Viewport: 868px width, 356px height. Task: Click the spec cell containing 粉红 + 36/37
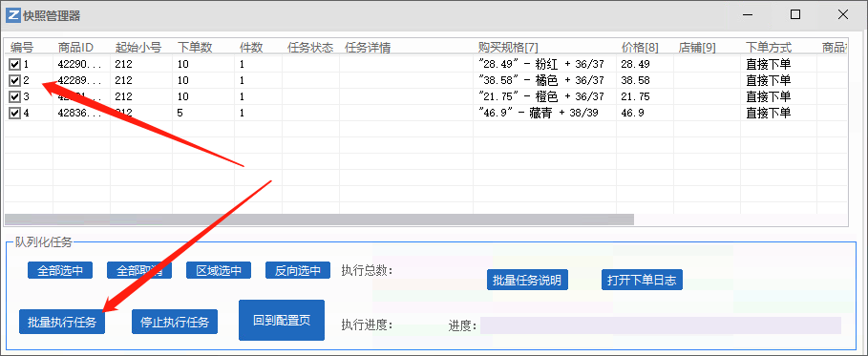pyautogui.click(x=541, y=64)
